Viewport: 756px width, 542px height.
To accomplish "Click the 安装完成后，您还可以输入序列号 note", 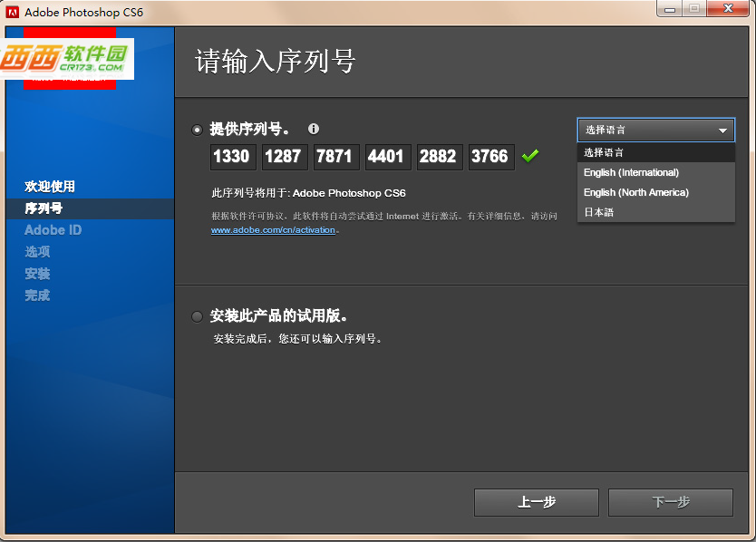I will [x=297, y=338].
